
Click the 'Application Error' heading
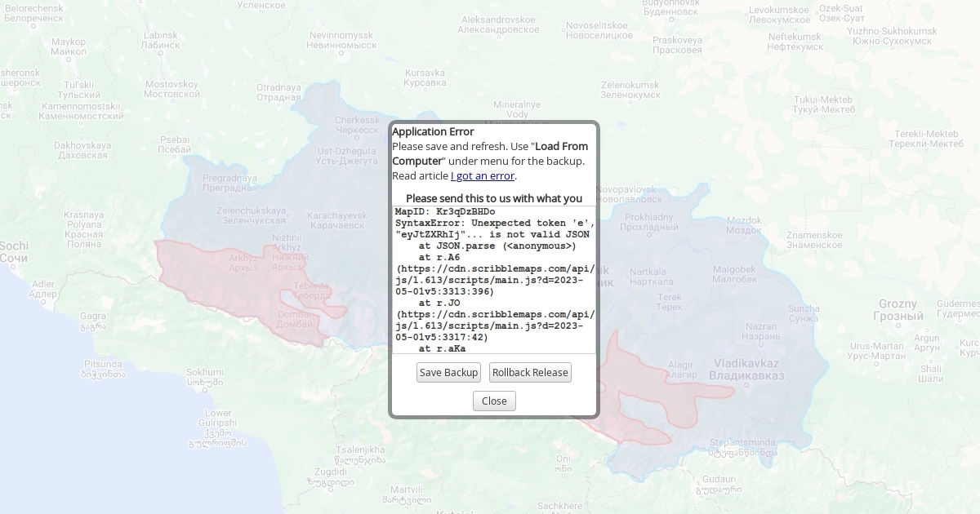(x=433, y=131)
